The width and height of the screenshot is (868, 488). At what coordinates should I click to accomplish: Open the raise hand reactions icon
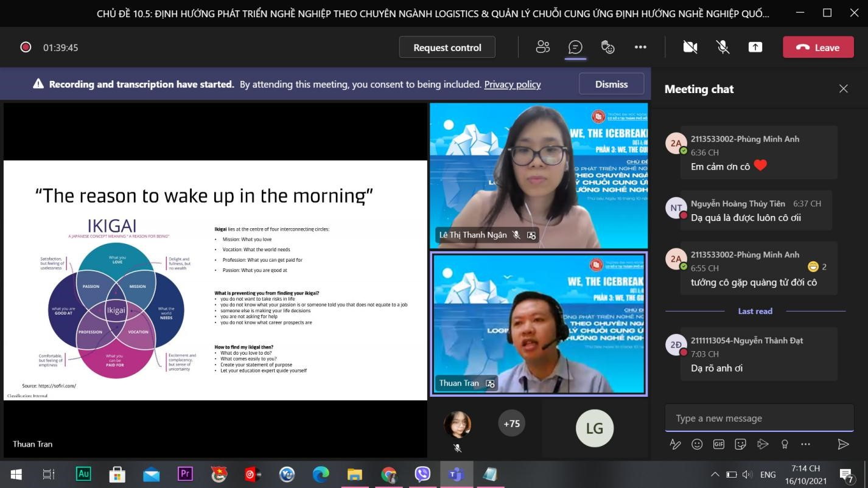[607, 47]
